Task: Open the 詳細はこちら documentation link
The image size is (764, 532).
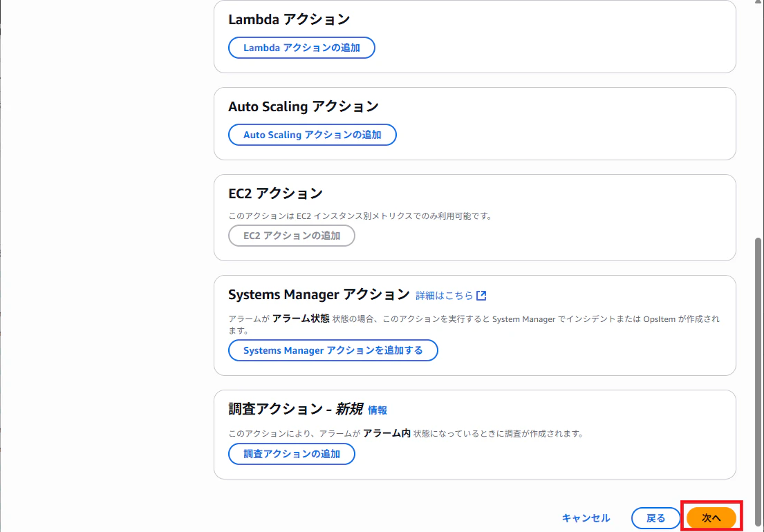Action: pos(443,294)
